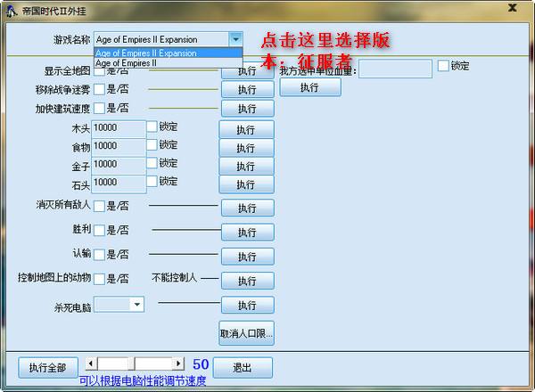Open the 游戏名称 dropdown arrow
535x392 pixels.
tap(235, 39)
